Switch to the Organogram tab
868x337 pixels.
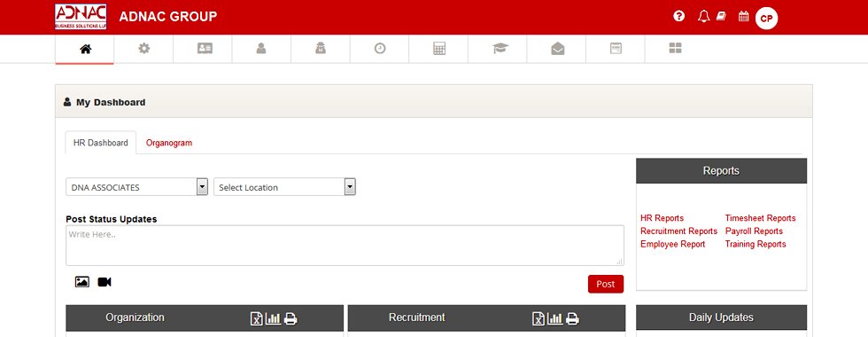pyautogui.click(x=169, y=143)
